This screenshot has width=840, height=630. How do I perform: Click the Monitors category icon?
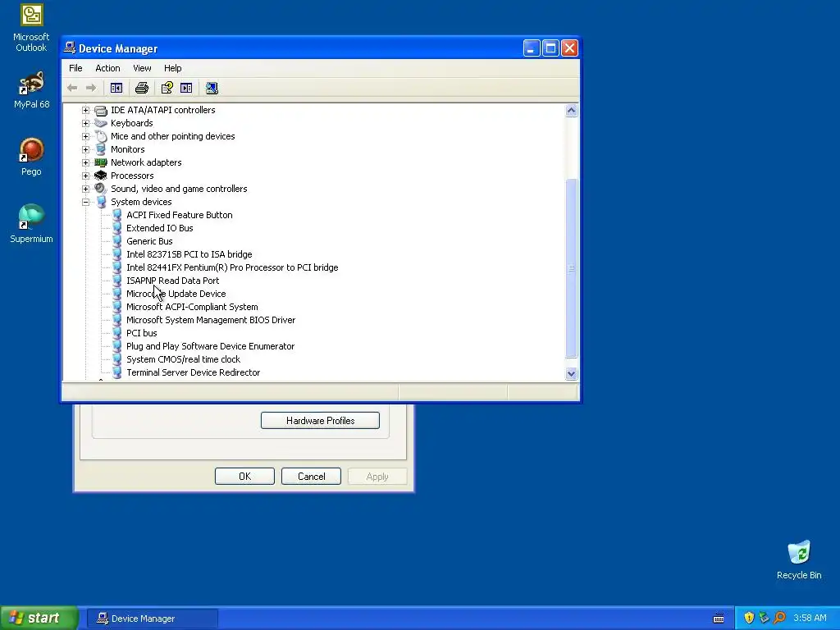click(x=101, y=149)
